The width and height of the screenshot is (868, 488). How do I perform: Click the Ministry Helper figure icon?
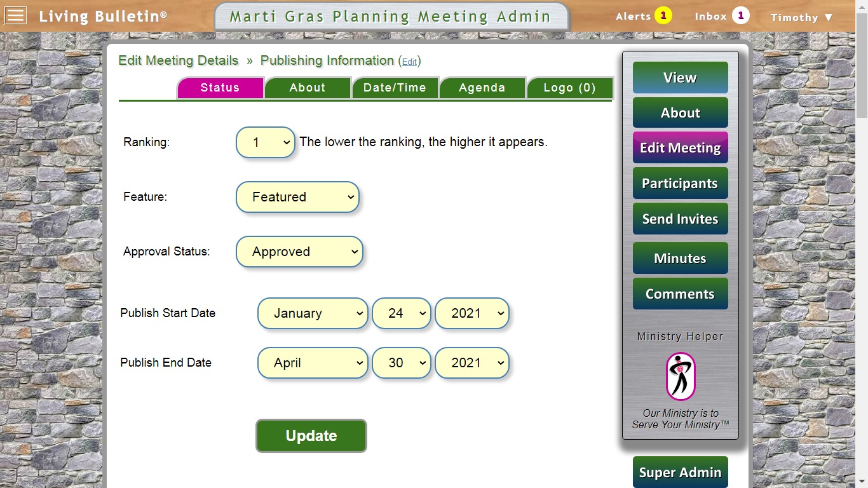pyautogui.click(x=681, y=376)
